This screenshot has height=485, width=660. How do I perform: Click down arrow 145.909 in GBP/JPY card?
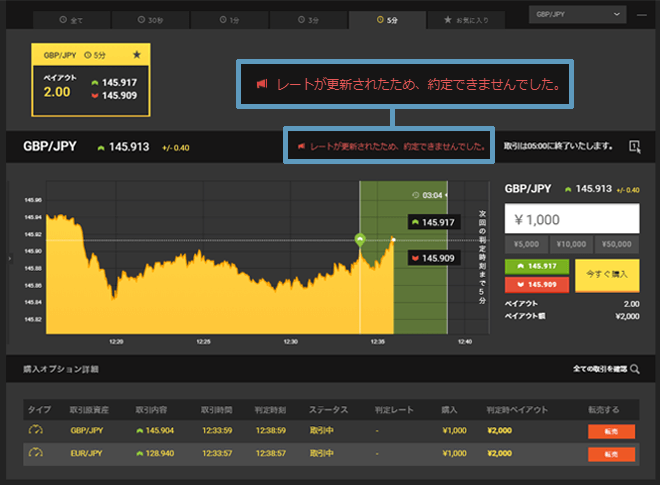[x=114, y=96]
